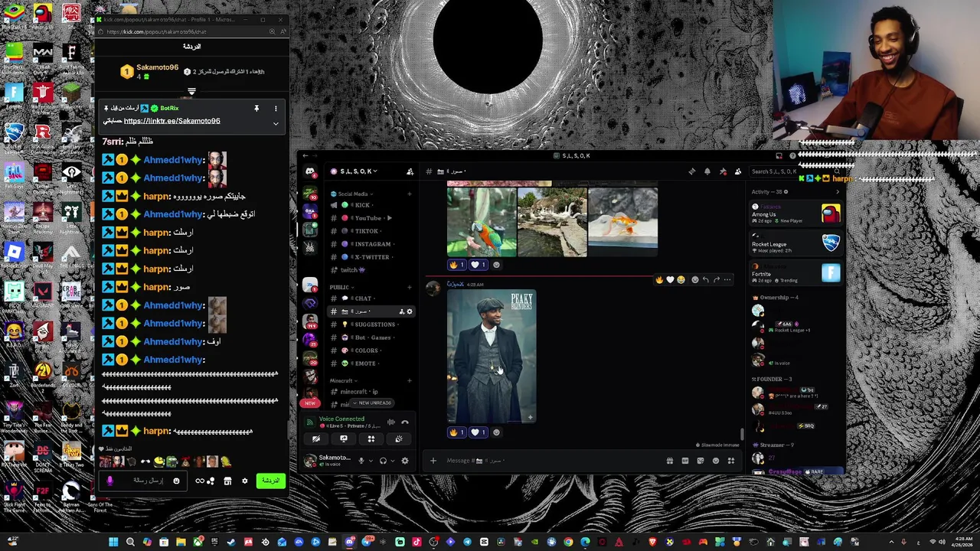980x551 pixels.
Task: Toggle pinned messages icon in Discord header
Action: tap(723, 171)
